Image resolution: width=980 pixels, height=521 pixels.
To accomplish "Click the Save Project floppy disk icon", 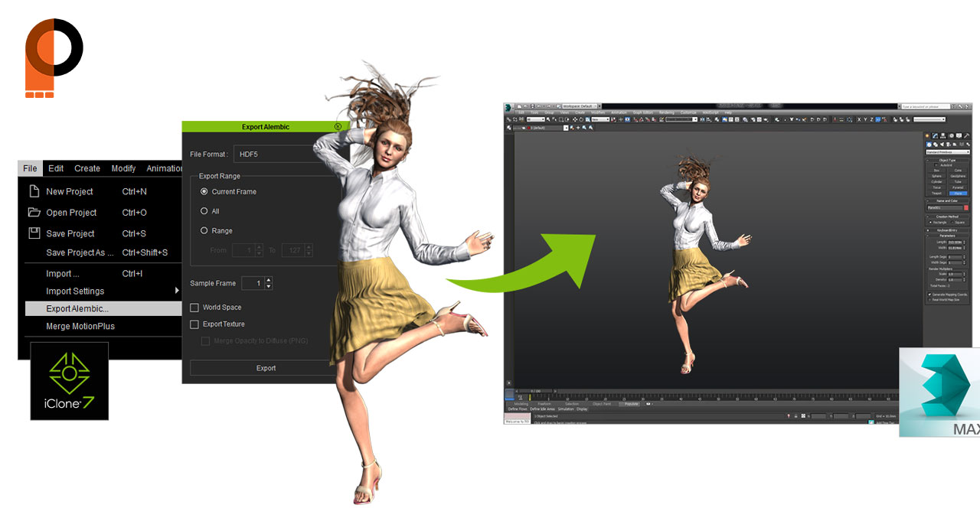I will pyautogui.click(x=34, y=233).
